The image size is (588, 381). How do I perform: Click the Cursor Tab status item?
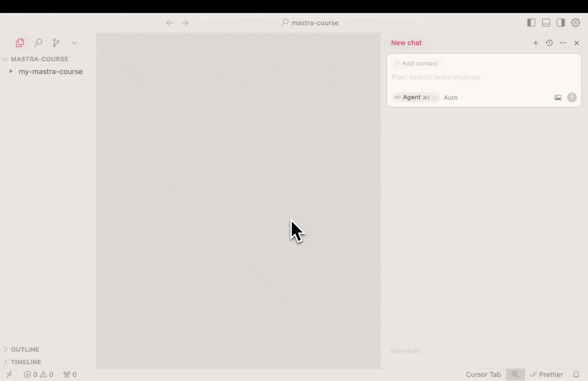pyautogui.click(x=483, y=374)
